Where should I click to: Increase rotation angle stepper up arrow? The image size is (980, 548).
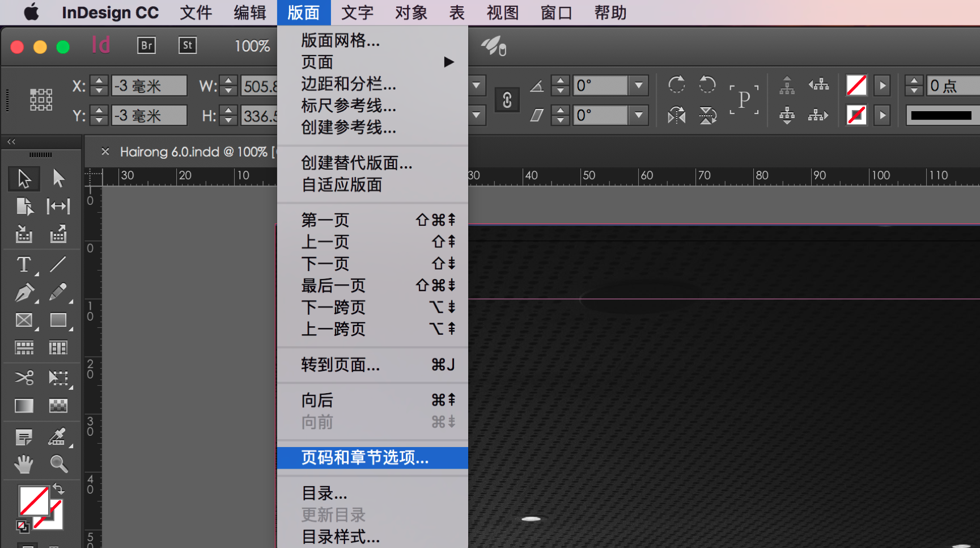560,81
